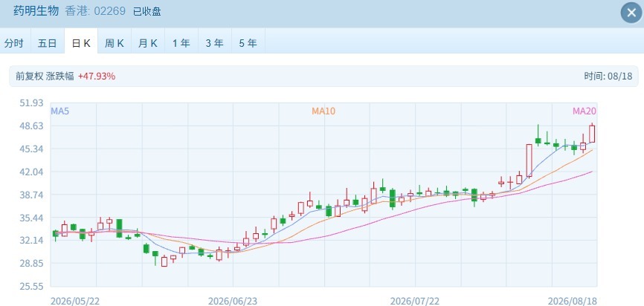Viewport: 644px width, 306px height.
Task: Click the 35.44 price axis label
Action: pos(31,218)
